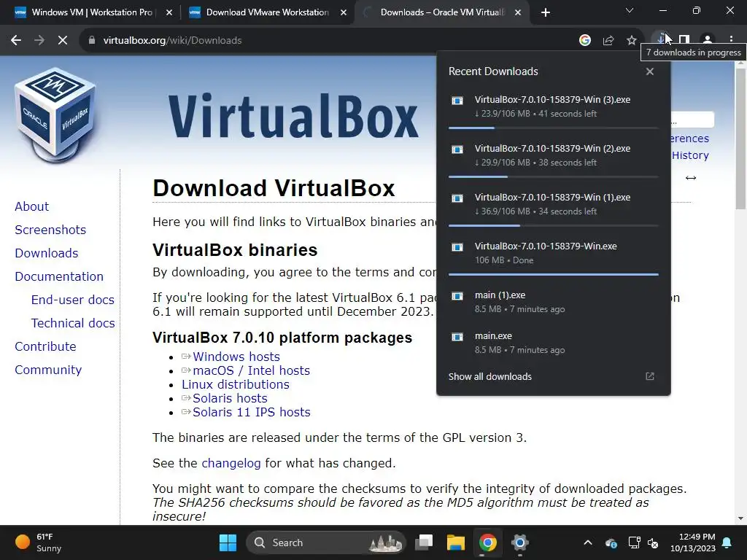The width and height of the screenshot is (747, 560).
Task: Open the Windows Start menu
Action: point(228,542)
